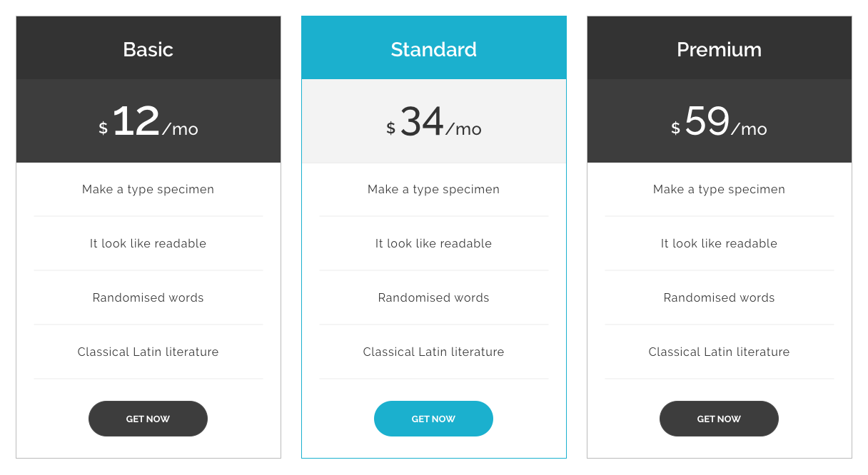The image size is (868, 475).
Task: Click Get Now button in Premium plan
Action: [719, 419]
